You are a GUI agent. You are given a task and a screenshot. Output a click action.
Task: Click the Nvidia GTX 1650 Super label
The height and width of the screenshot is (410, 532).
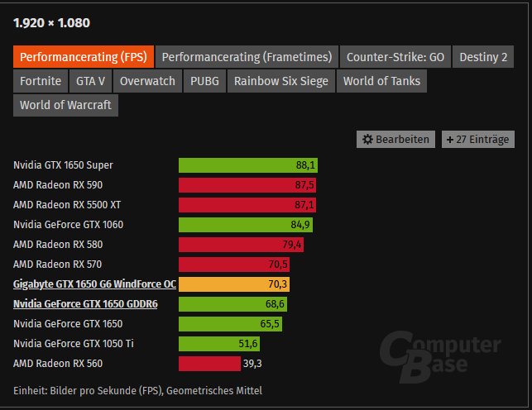coord(63,165)
